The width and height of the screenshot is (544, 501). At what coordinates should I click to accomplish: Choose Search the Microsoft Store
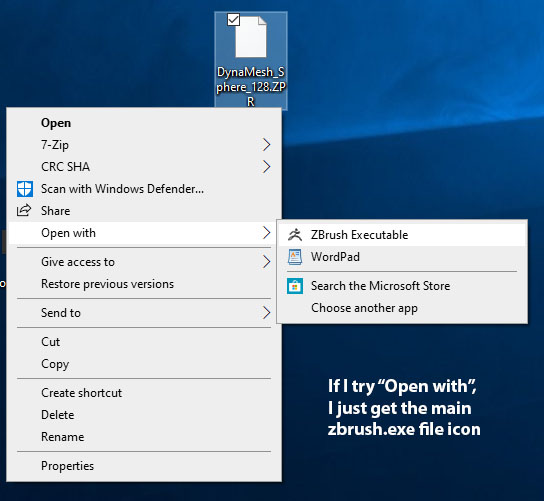(402, 286)
